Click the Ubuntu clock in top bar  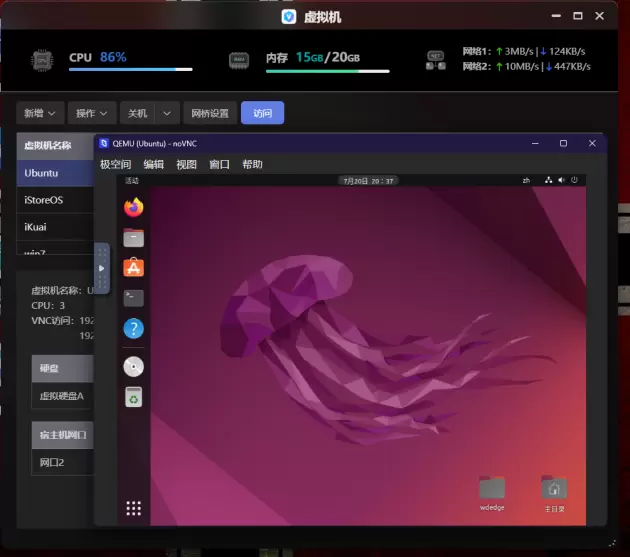pyautogui.click(x=368, y=181)
